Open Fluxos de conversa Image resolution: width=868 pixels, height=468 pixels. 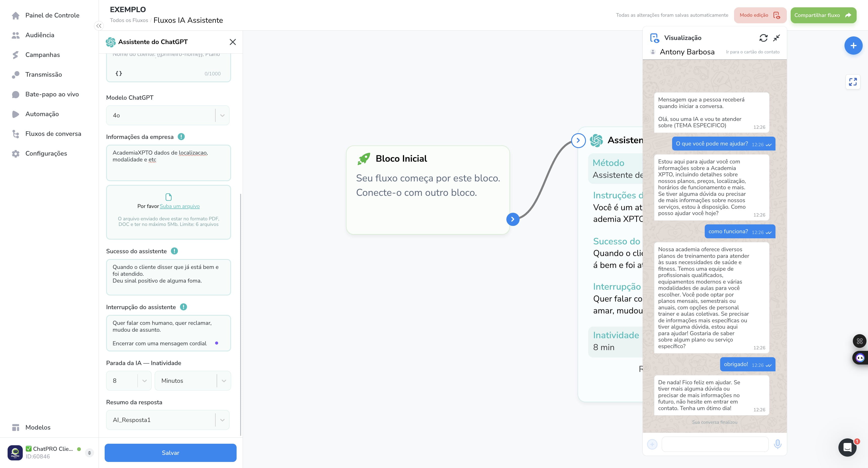53,134
